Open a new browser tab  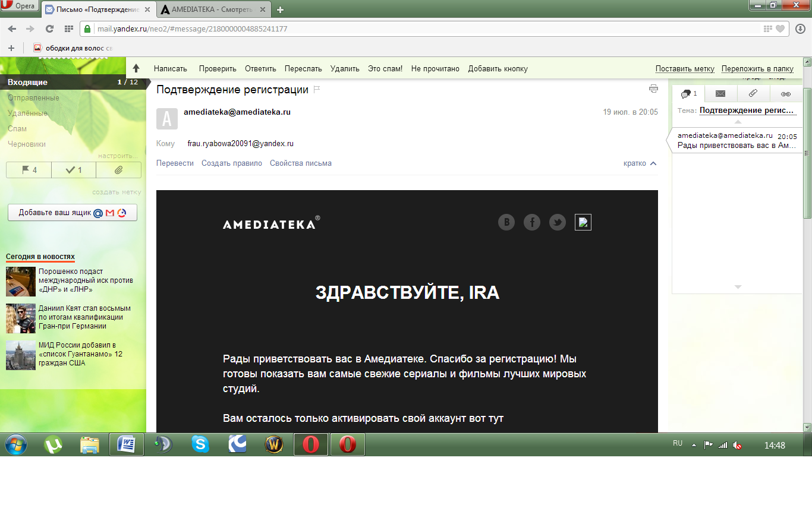281,10
